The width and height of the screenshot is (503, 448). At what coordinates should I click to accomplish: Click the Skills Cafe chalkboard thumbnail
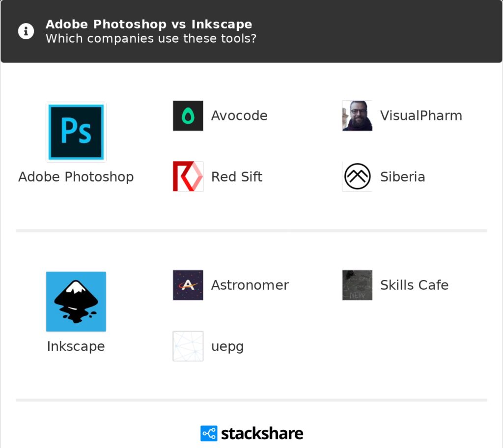coord(357,285)
